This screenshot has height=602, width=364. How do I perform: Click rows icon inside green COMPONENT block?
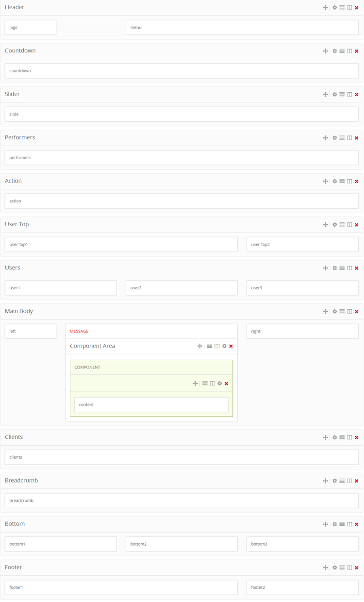point(205,384)
